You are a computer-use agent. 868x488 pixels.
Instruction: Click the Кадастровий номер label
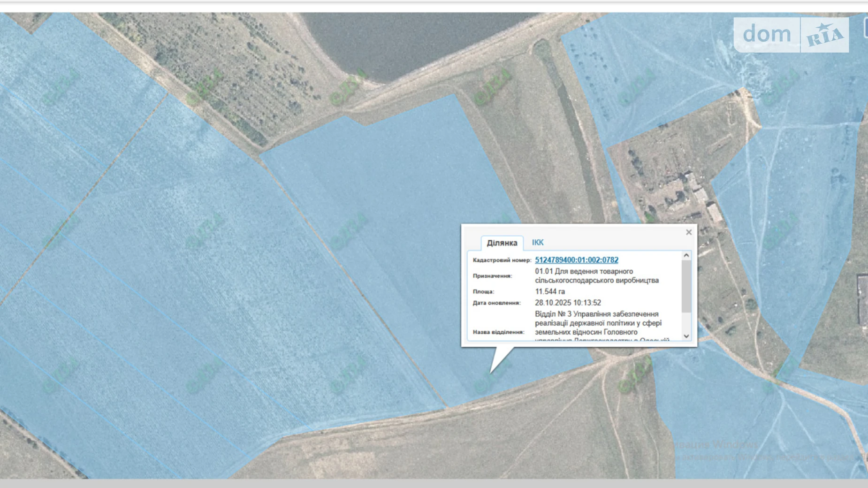(x=502, y=260)
